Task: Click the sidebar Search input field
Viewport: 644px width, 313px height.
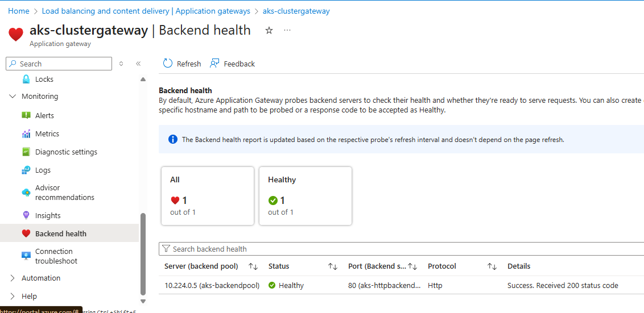Action: [59, 64]
